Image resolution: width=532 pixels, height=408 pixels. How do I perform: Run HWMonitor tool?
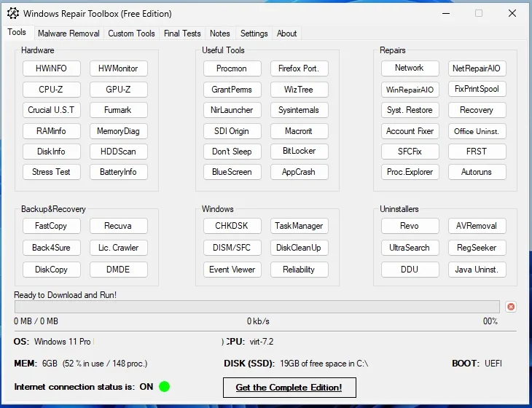pyautogui.click(x=119, y=68)
